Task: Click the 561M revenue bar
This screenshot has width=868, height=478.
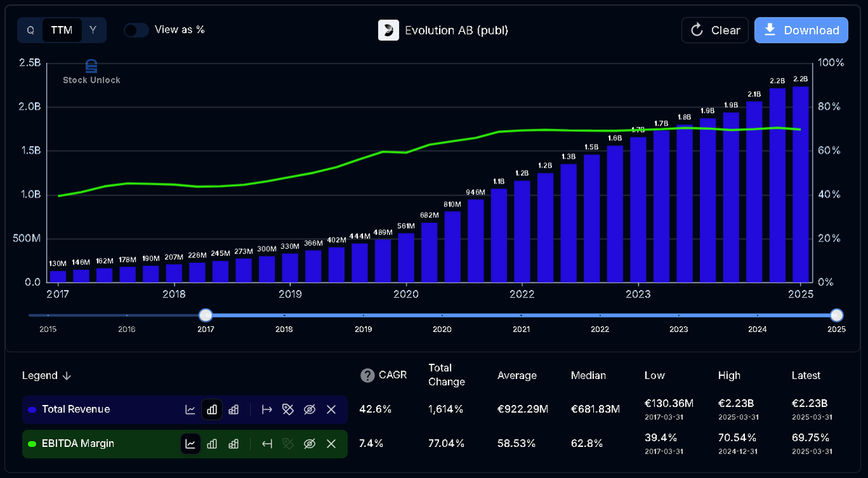Action: pyautogui.click(x=406, y=257)
